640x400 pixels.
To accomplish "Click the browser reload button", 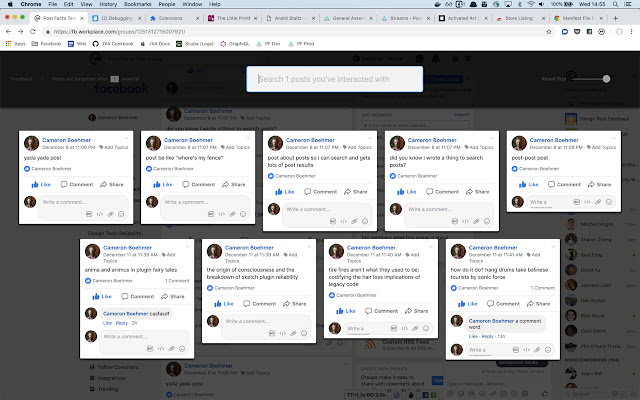I will (x=33, y=31).
